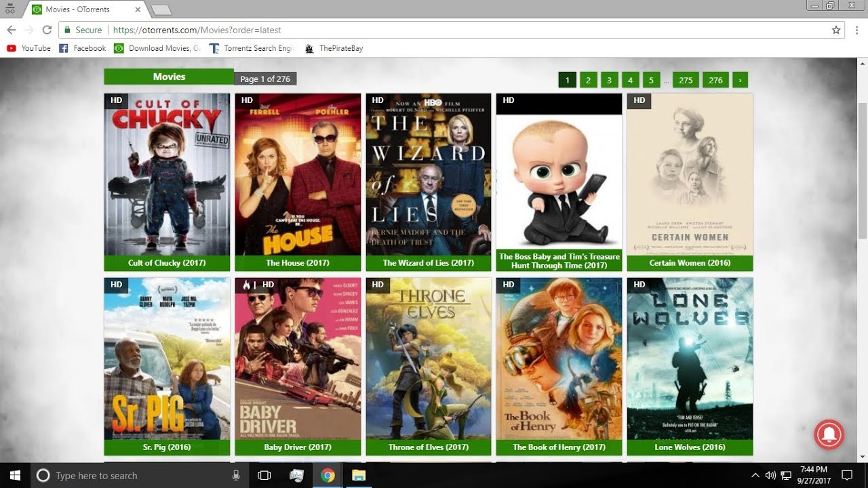The width and height of the screenshot is (868, 488).
Task: Open the Facebook bookmark
Action: click(x=82, y=48)
